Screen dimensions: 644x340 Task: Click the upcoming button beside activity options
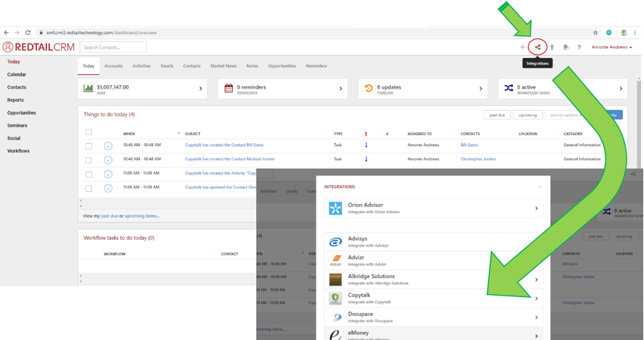527,115
